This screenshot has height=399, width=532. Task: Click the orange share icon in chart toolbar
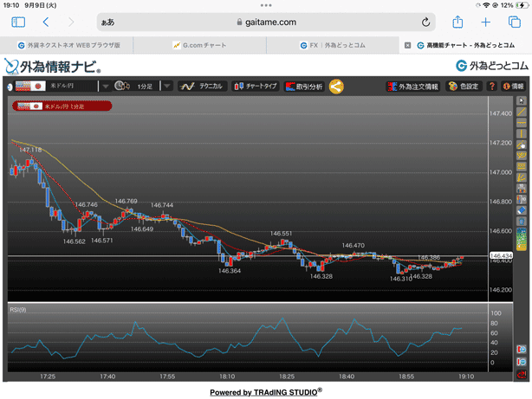(x=336, y=87)
